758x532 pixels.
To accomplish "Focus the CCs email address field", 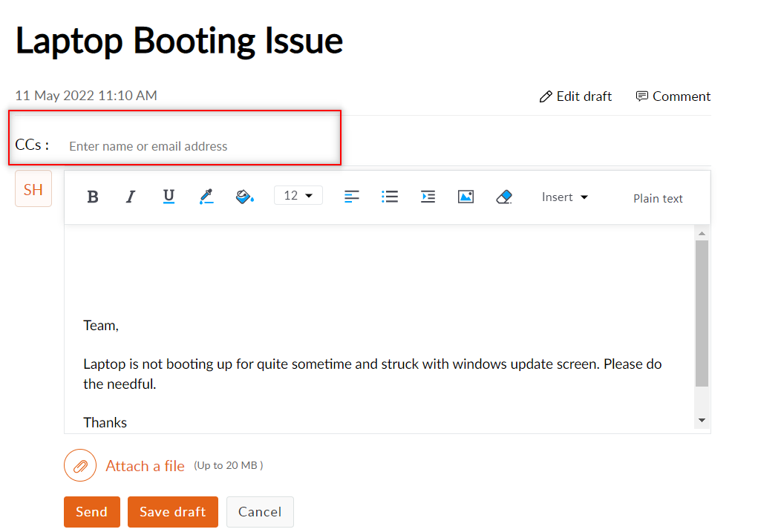I will point(203,146).
